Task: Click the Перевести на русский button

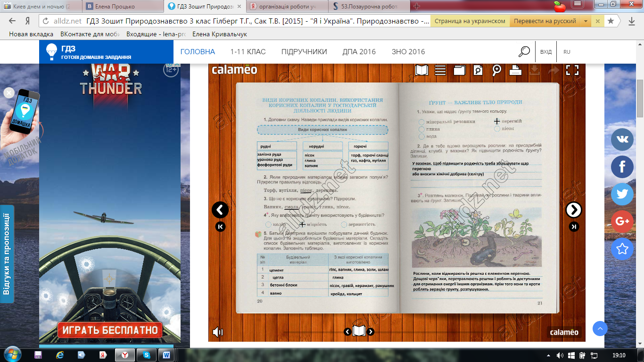Action: click(545, 21)
